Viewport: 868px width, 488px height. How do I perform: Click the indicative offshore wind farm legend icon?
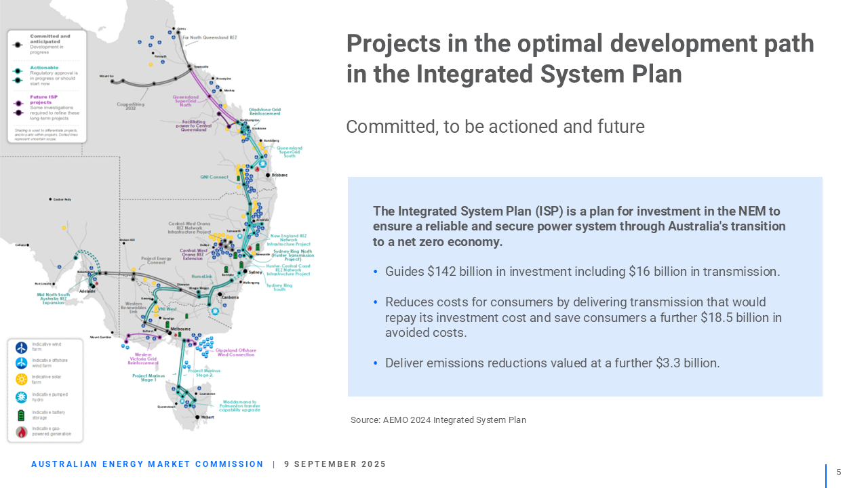(22, 363)
